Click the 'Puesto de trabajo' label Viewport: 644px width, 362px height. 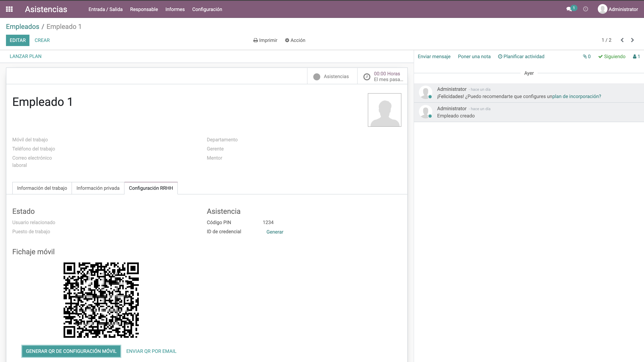(31, 232)
